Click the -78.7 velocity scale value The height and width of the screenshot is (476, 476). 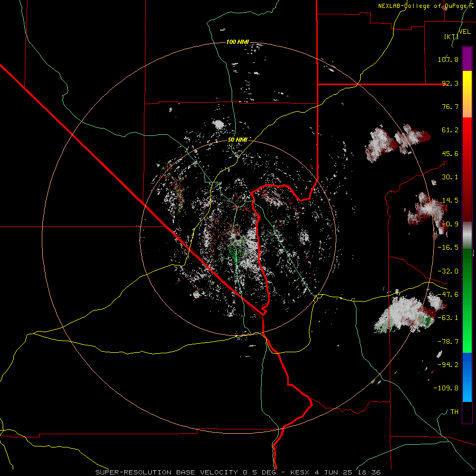[x=448, y=342]
